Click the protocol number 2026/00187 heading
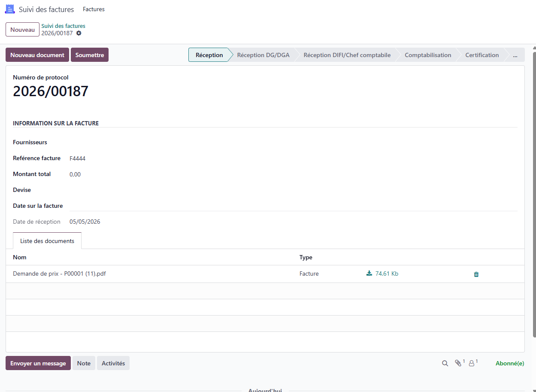This screenshot has width=536, height=392. 51,91
